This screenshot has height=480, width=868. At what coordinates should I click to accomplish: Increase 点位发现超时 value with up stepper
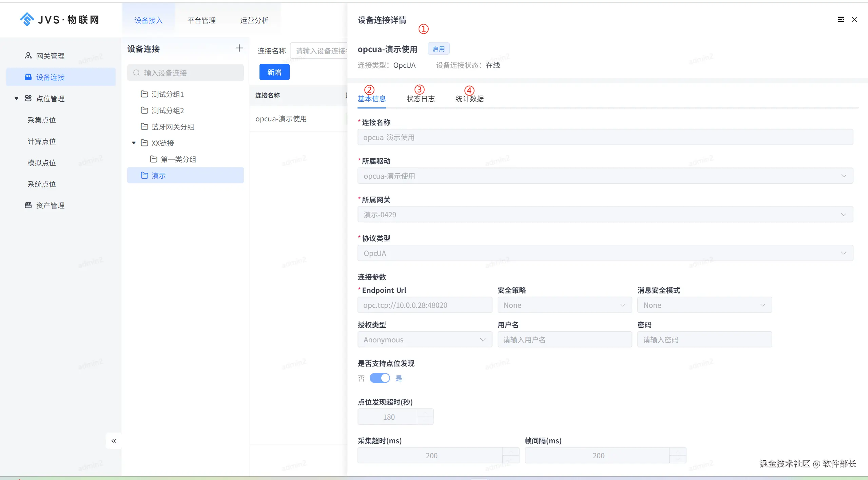[x=425, y=413]
